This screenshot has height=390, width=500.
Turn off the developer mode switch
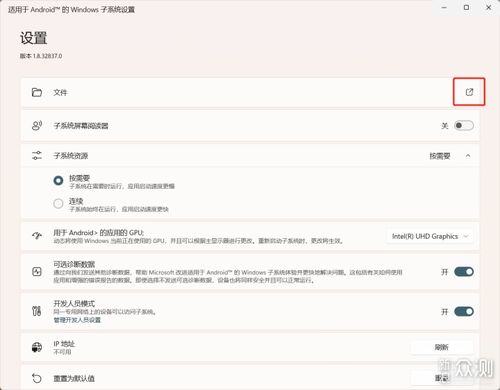464,311
